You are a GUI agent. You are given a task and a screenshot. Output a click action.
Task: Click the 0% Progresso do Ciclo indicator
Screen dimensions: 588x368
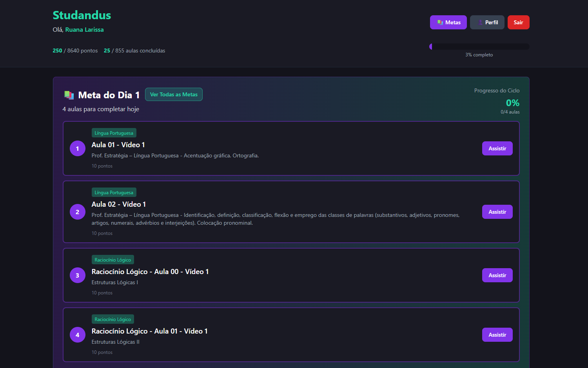pos(512,103)
